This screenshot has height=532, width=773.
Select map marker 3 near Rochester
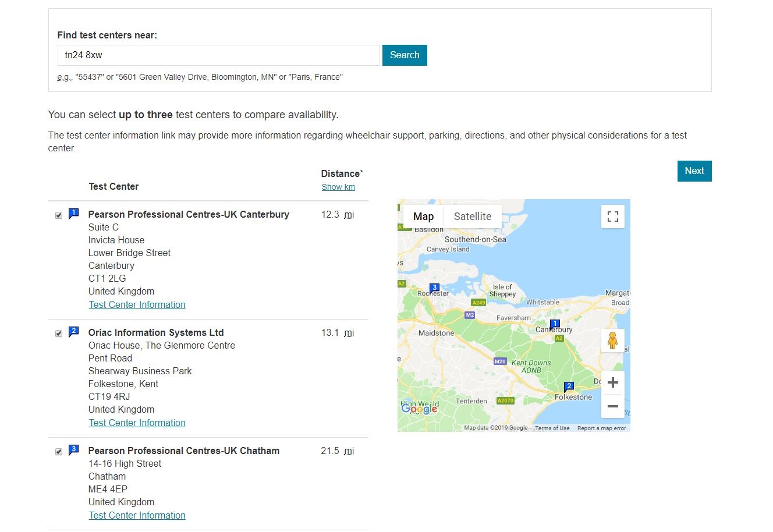pos(434,287)
